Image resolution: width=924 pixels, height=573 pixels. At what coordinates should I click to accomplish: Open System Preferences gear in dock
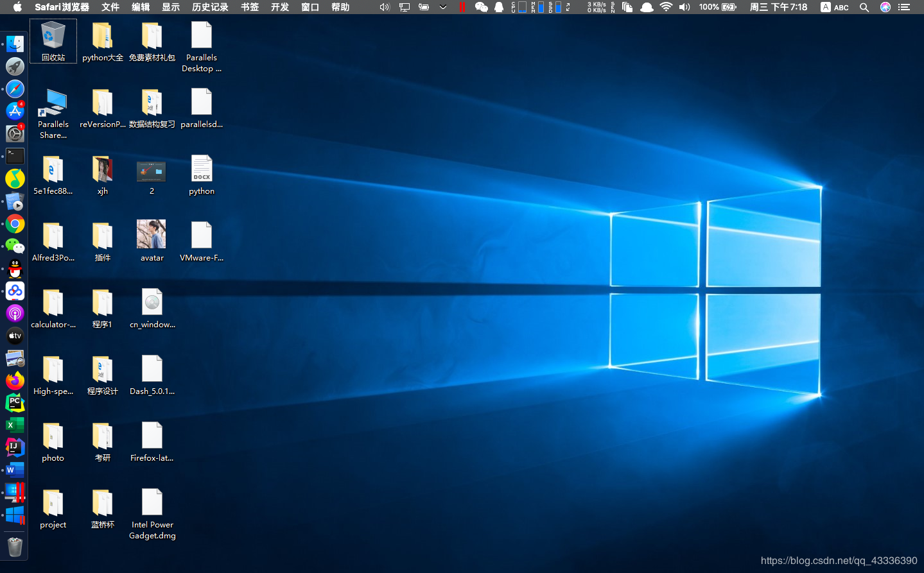click(x=15, y=133)
